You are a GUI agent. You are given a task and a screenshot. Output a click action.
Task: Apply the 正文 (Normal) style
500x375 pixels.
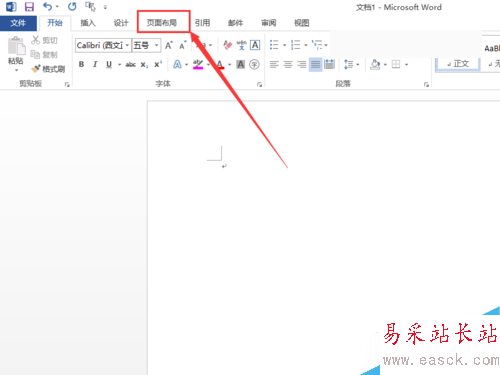click(x=458, y=64)
